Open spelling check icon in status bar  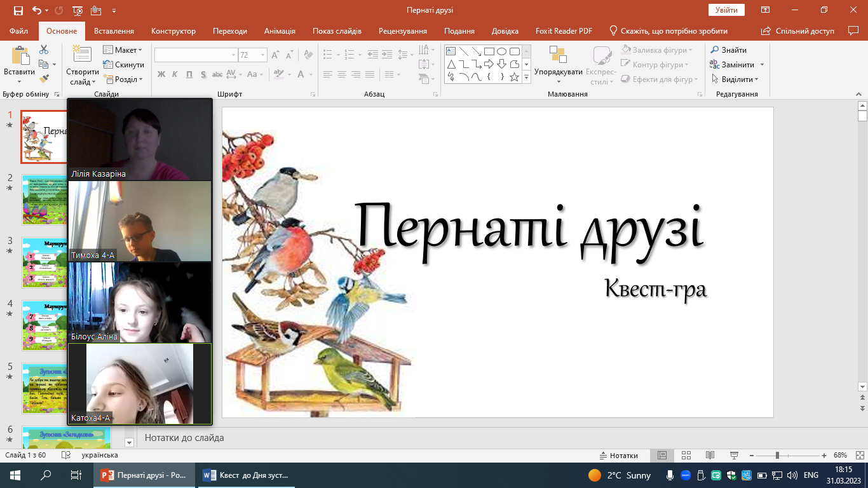(x=65, y=455)
